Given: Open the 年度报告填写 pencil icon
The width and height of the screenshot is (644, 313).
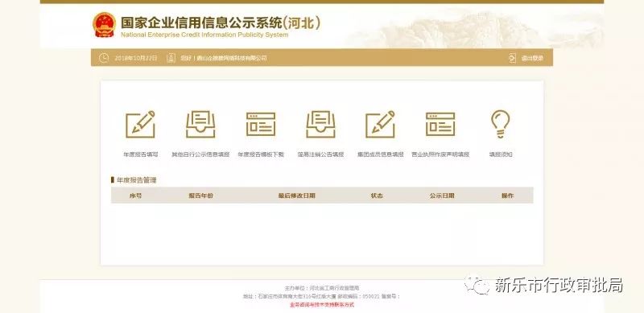Looking at the screenshot, I should (140, 124).
